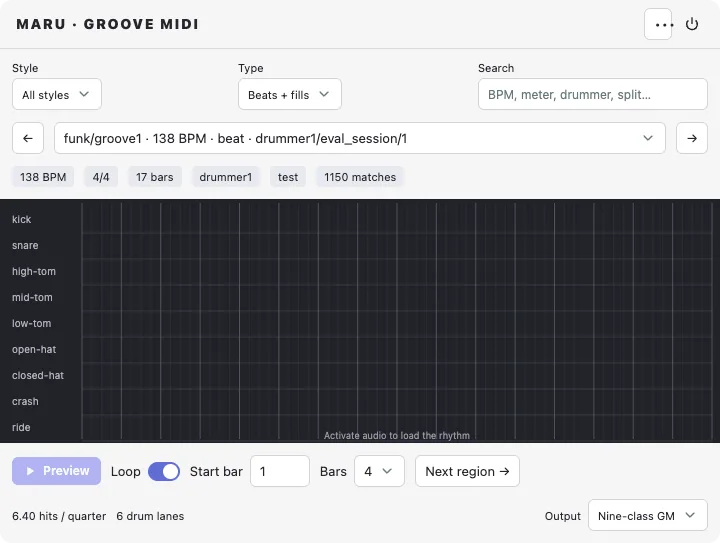
Task: Click the MARU · GROOVE MIDI title
Action: pos(107,24)
